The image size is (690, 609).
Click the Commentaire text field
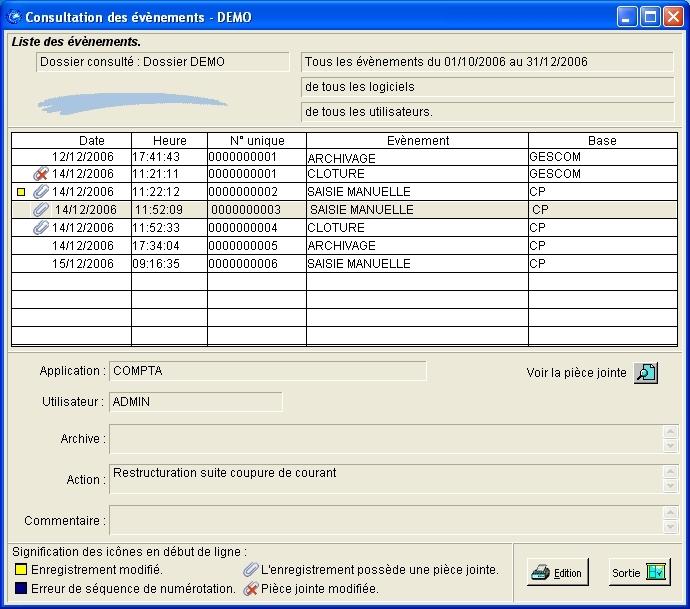(386, 520)
